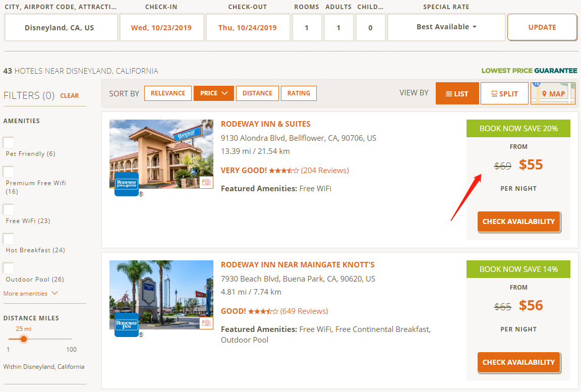Open Rodeway Inn Near Maingate Knott's photo
The width and height of the screenshot is (581, 392).
pos(161,295)
